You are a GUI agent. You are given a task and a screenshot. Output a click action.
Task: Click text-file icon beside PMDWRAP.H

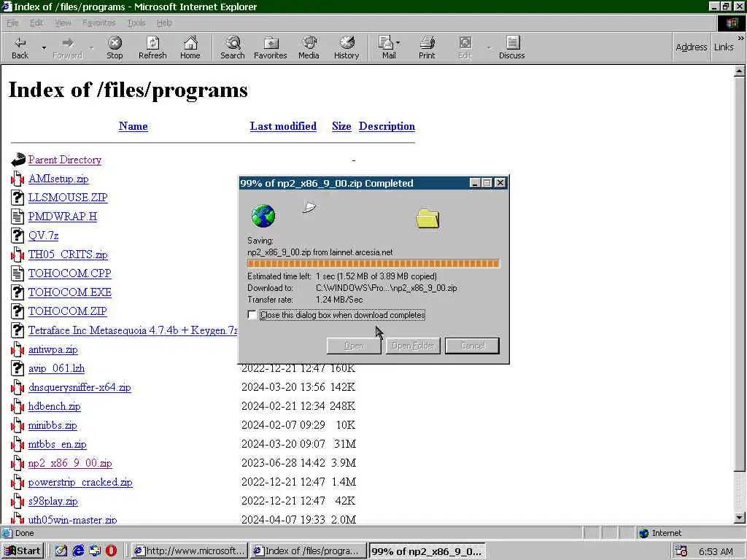point(18,217)
